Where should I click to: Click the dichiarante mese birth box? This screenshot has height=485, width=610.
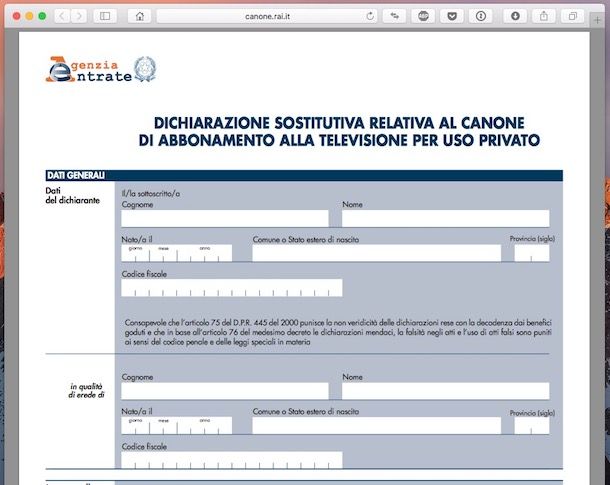point(163,253)
